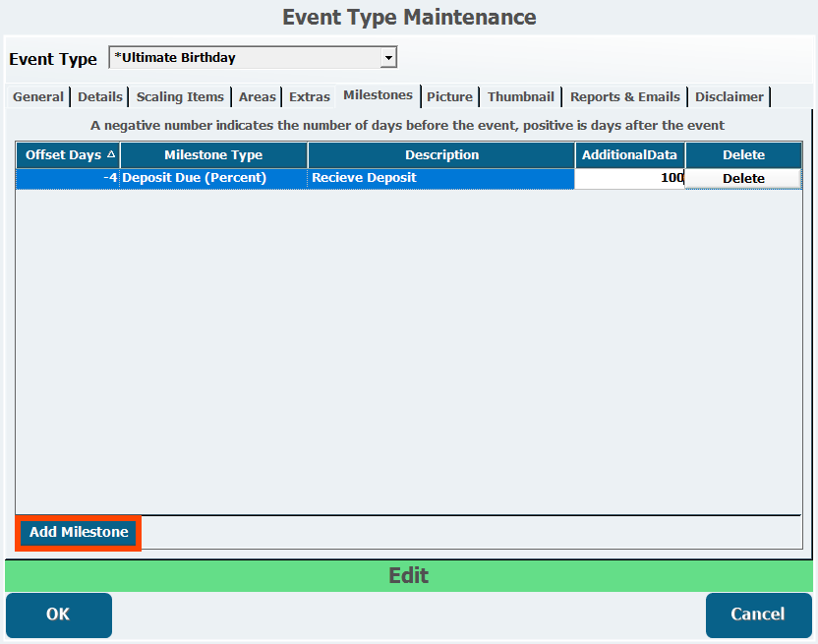The image size is (818, 644).
Task: Click the AdditionalData column header
Action: pos(629,155)
